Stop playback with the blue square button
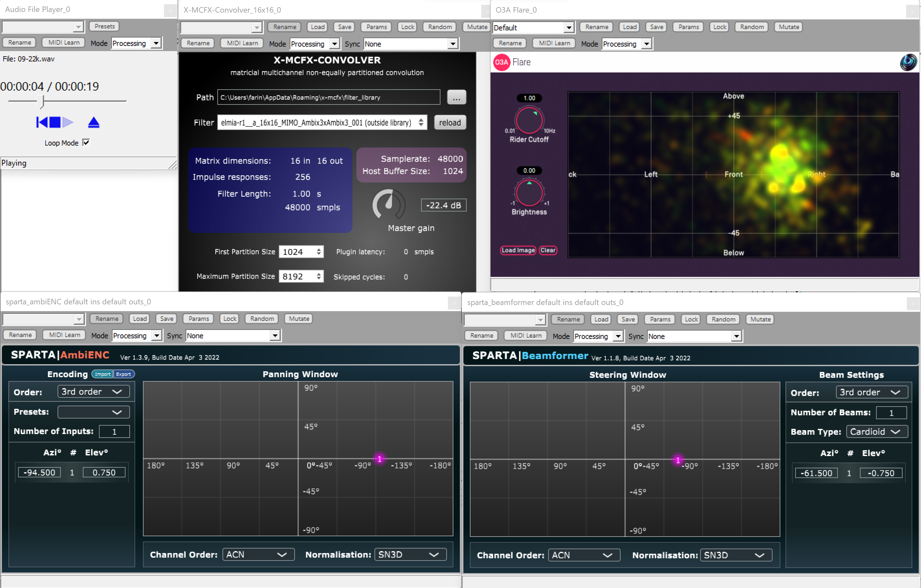 click(x=55, y=123)
